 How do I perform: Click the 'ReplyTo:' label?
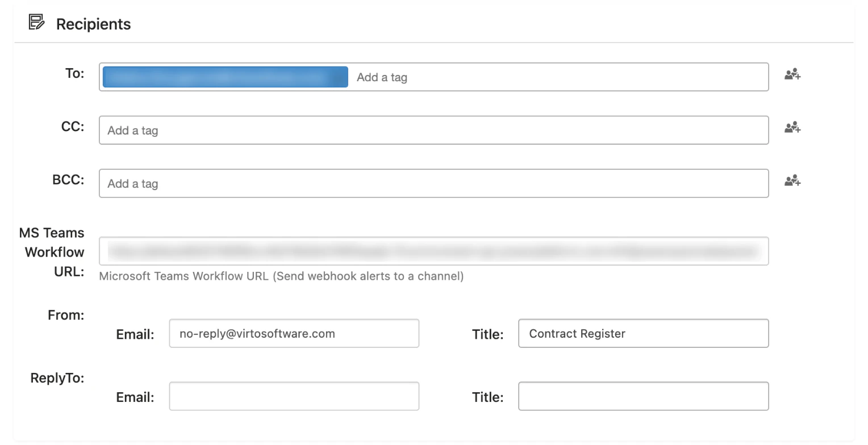pos(57,378)
